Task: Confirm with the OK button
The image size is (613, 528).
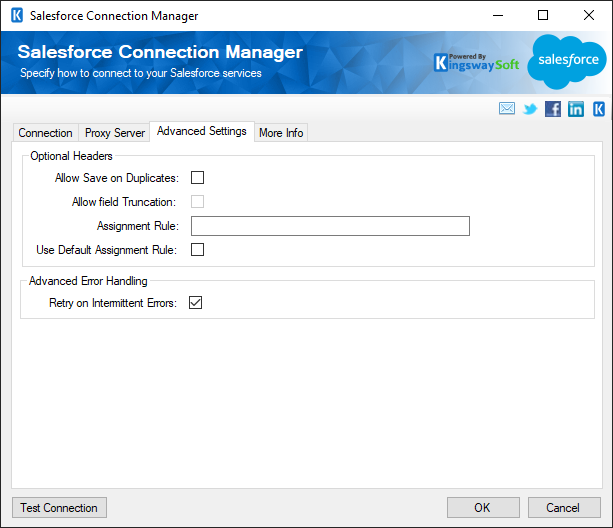Action: 483,508
